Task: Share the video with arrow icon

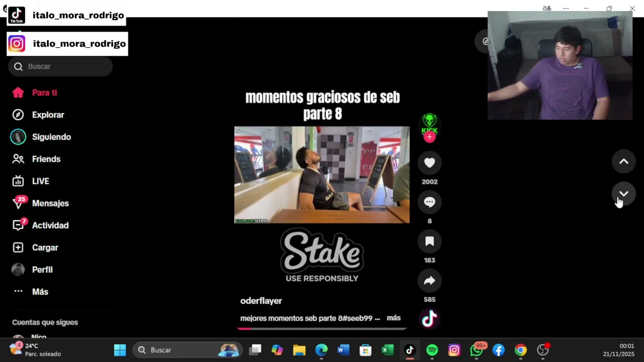Action: [430, 281]
